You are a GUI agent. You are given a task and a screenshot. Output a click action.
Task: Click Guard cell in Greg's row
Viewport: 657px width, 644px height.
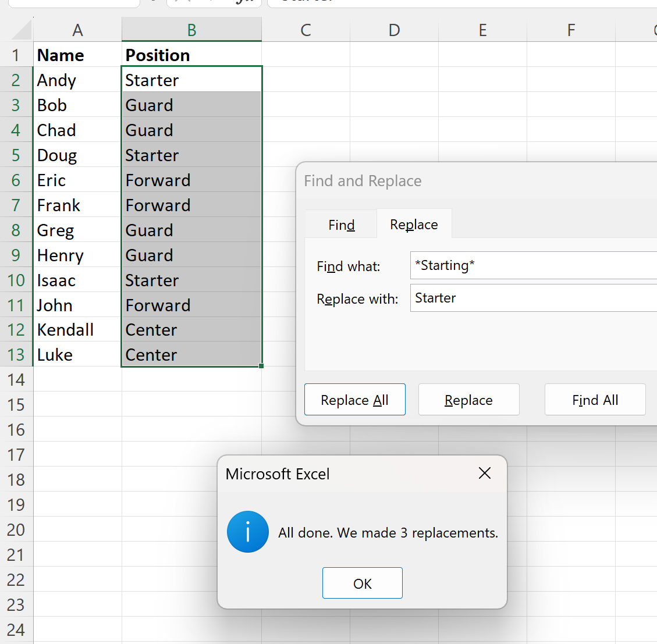(x=191, y=230)
